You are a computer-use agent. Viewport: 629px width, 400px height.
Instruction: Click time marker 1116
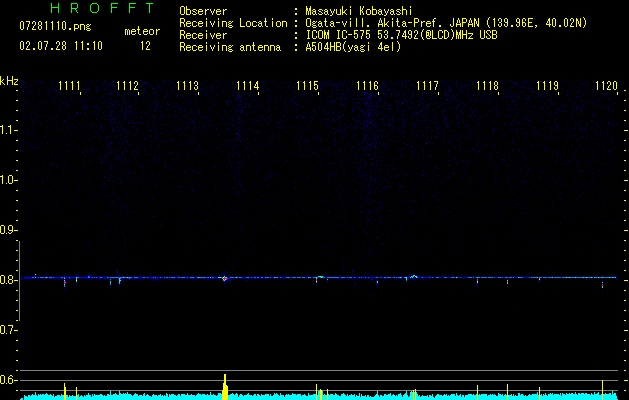coord(367,86)
